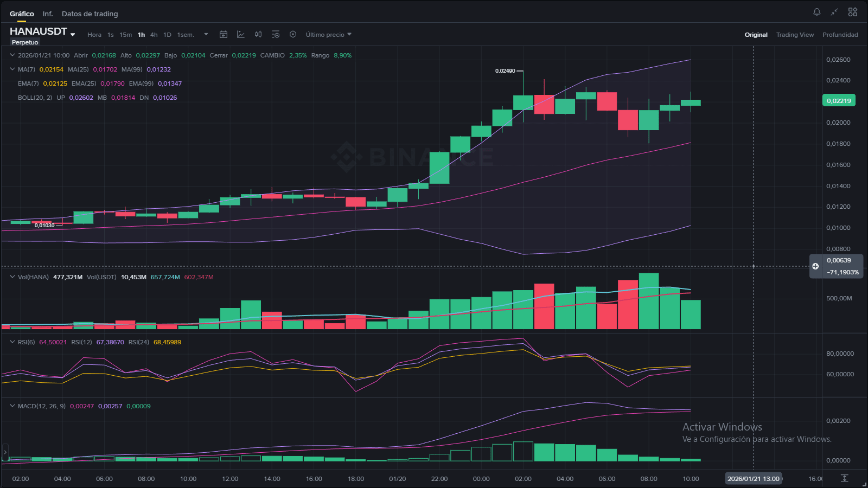Click the CAMBIO value 2,35%
Viewport: 868px width, 488px height.
coord(298,55)
